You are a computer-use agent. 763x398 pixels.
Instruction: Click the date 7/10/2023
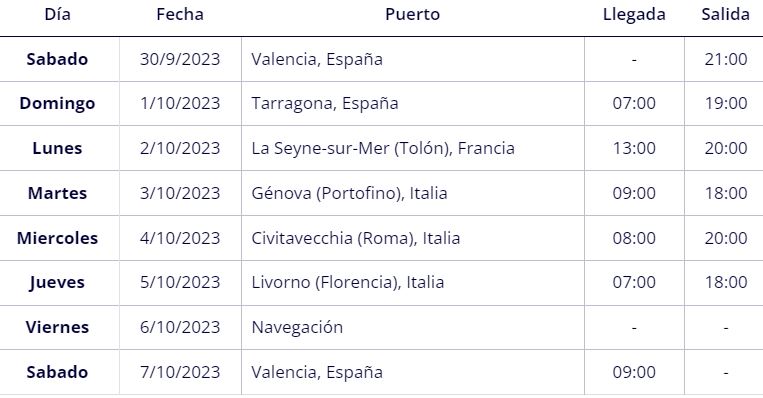point(180,372)
